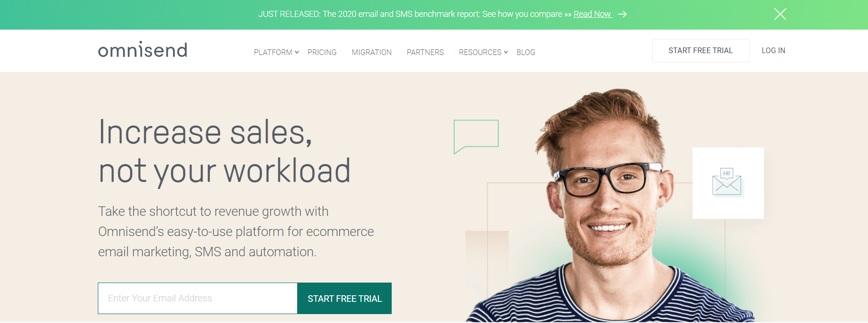Viewport: 868px width, 323px height.
Task: Open the Partners page
Action: point(425,52)
